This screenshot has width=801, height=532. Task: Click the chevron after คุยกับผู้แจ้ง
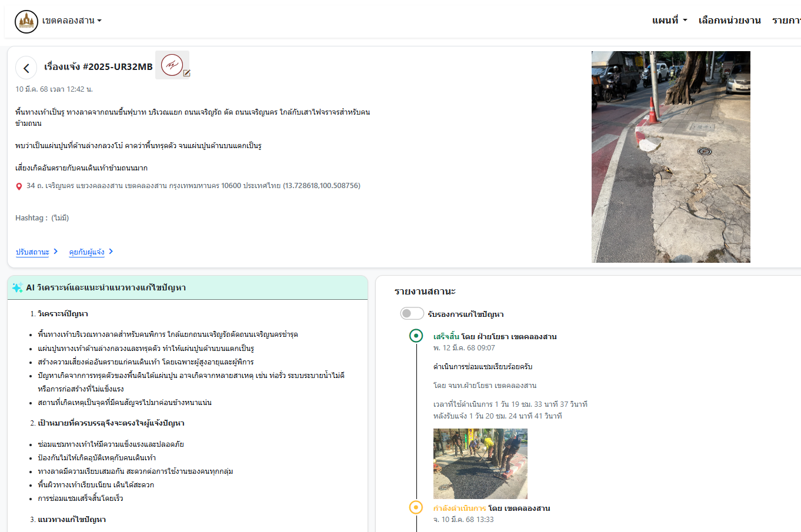tap(111, 252)
